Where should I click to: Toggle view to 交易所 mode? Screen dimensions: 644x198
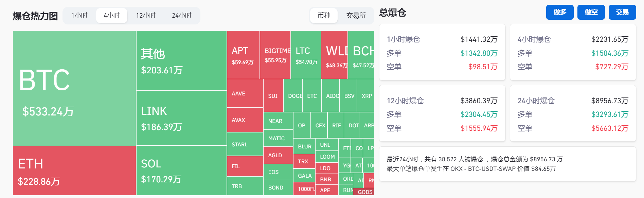click(355, 16)
